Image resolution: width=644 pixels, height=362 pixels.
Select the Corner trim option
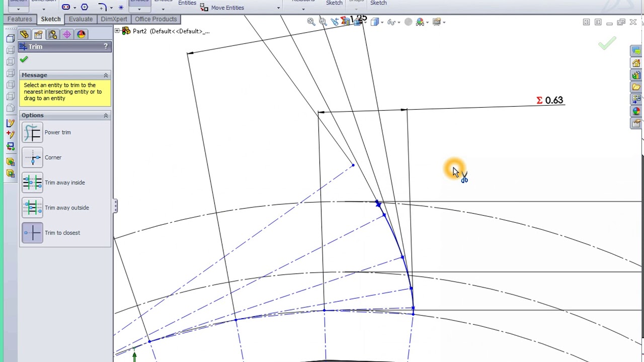click(32, 158)
